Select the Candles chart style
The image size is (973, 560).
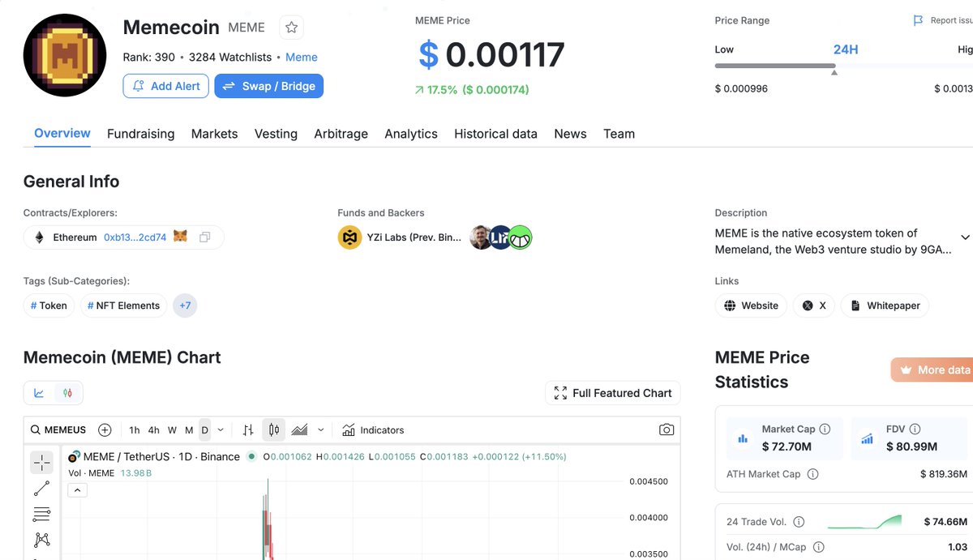click(x=274, y=430)
